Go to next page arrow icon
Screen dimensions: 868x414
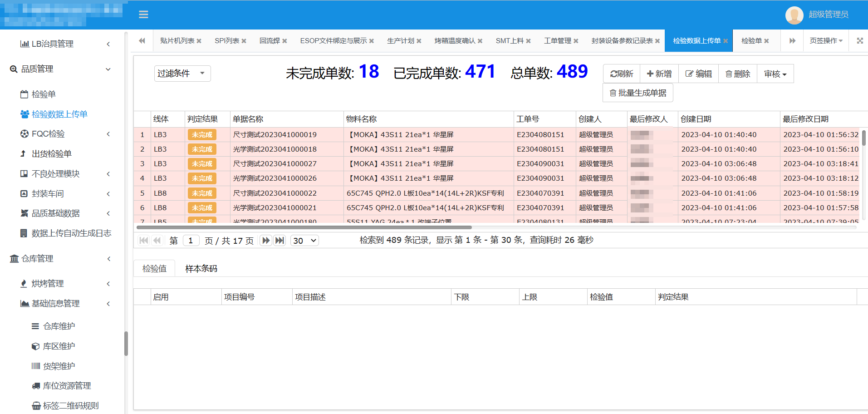tap(265, 240)
